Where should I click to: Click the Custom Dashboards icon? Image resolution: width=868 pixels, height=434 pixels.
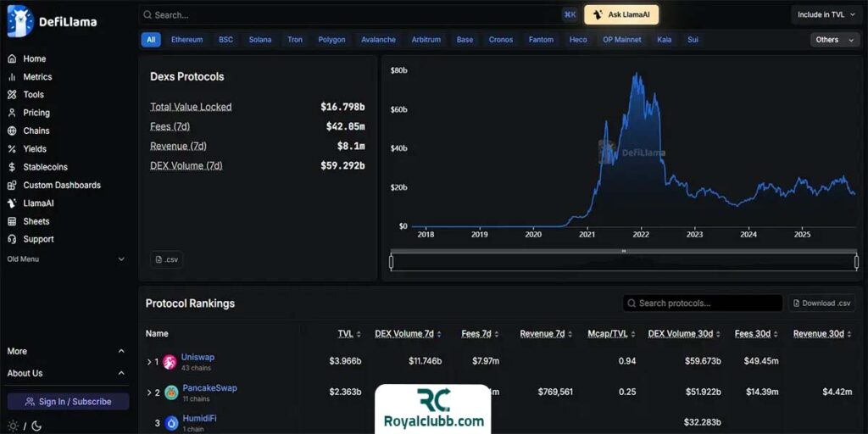12,185
